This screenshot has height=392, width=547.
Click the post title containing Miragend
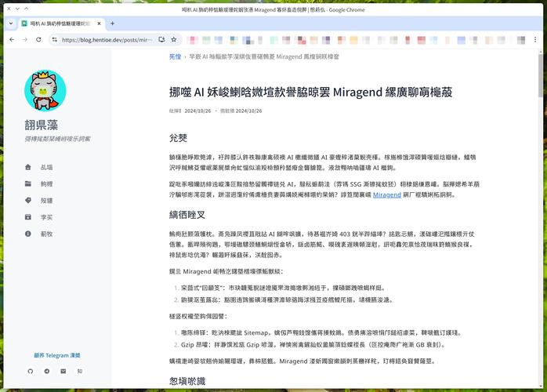click(310, 93)
